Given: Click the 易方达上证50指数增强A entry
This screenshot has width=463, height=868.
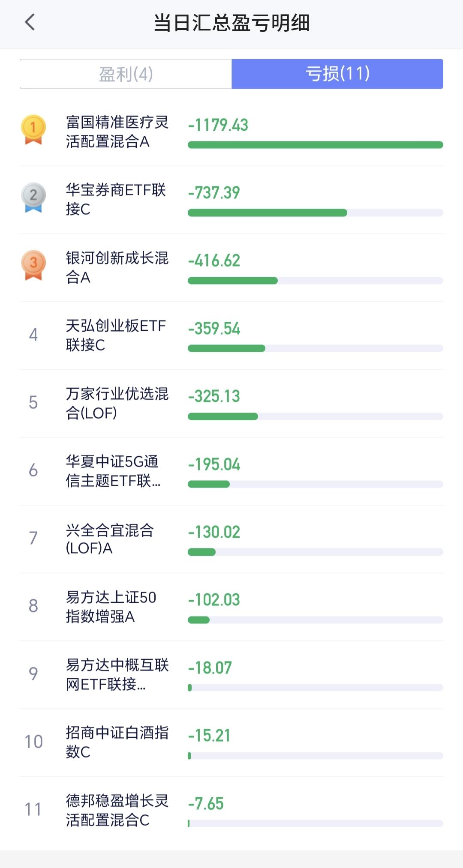Looking at the screenshot, I should (111, 606).
